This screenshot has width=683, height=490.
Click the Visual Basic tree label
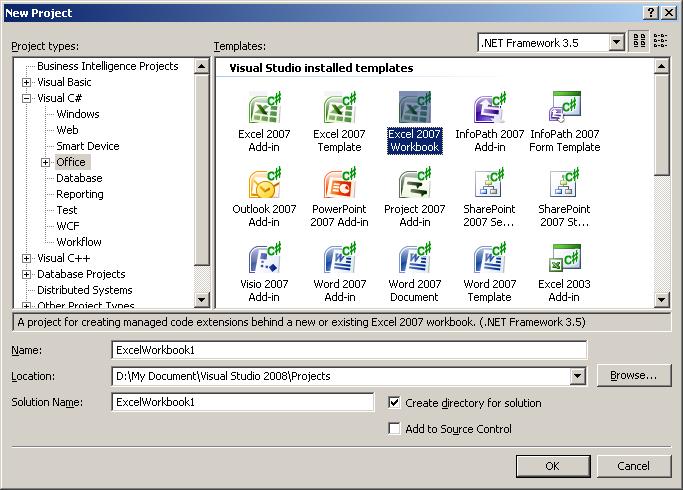64,82
